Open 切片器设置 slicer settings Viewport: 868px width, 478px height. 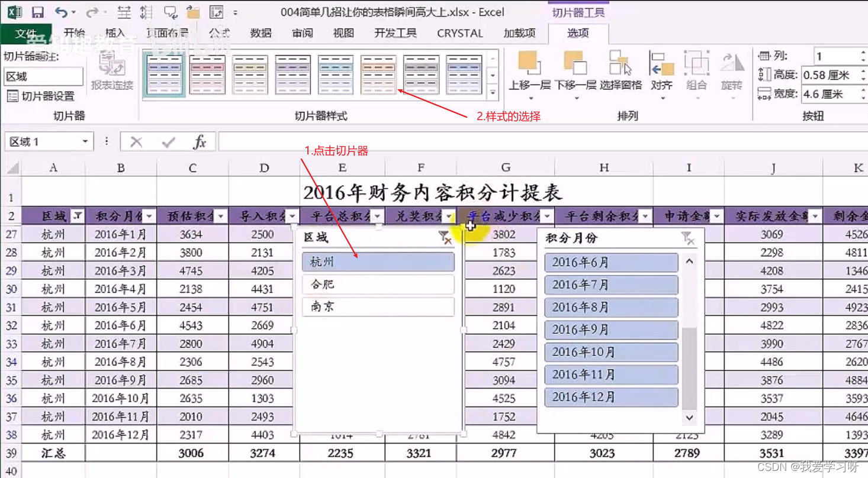click(x=41, y=96)
